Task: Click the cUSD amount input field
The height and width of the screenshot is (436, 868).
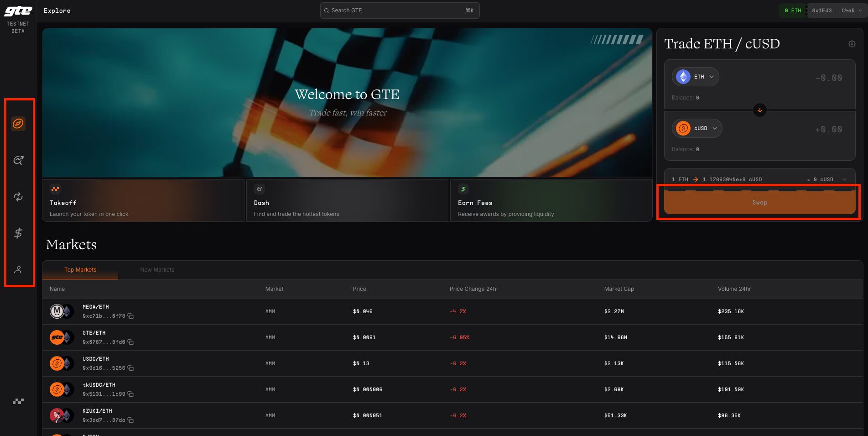Action: [x=829, y=130]
